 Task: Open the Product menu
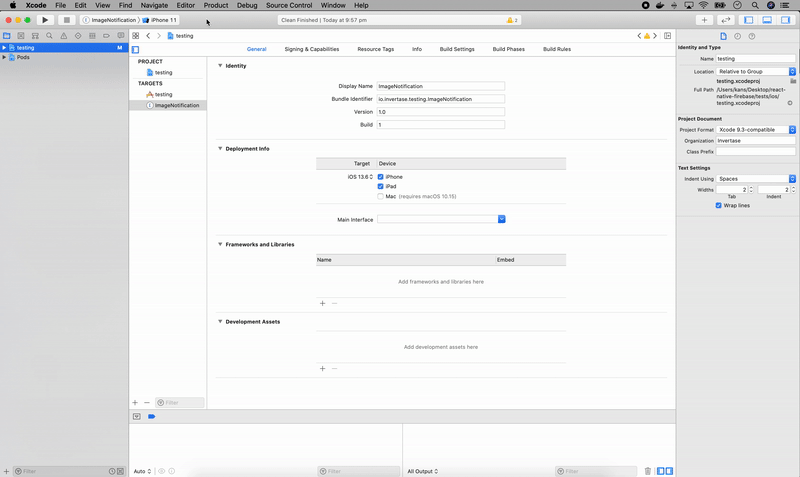[x=216, y=5]
